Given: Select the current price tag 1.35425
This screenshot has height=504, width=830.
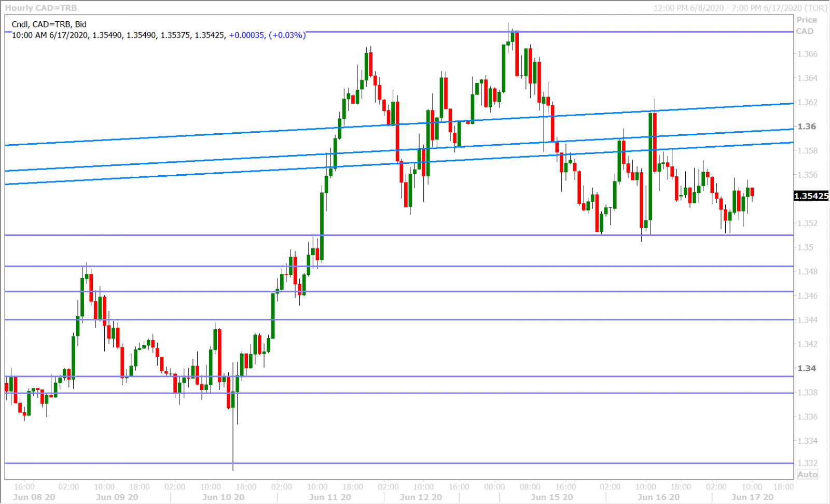Looking at the screenshot, I should (x=811, y=196).
